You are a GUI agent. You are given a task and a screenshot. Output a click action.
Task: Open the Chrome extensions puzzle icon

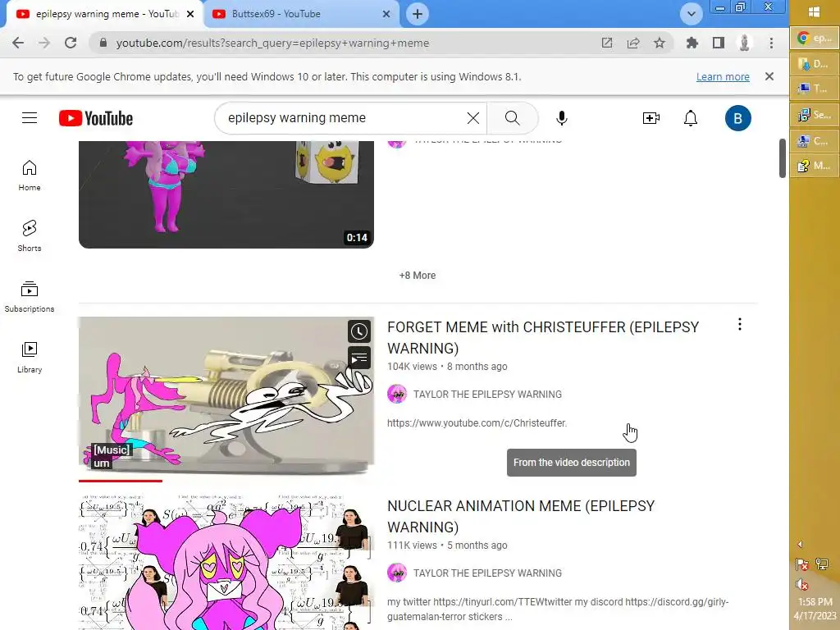[x=692, y=43]
